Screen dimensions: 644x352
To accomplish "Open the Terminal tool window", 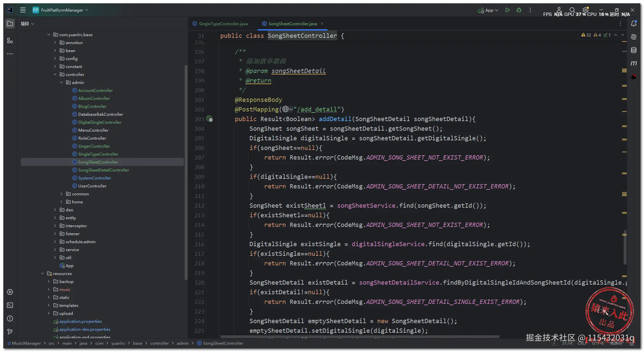I will 10,305.
